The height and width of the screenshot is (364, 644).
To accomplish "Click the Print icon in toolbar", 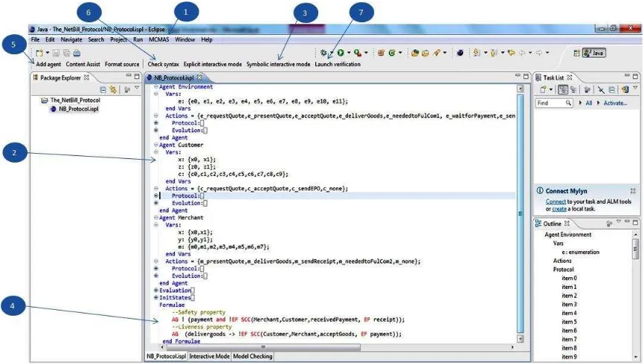I will point(77,53).
